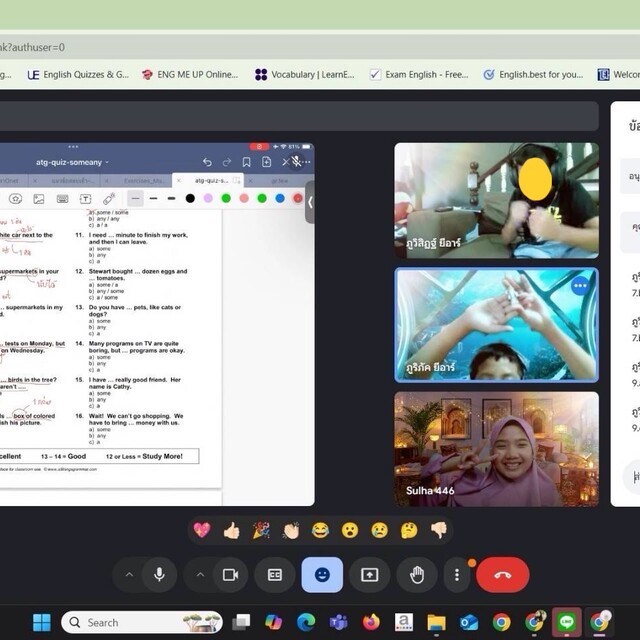
Task: Expand the camera video settings arrow
Action: [x=199, y=575]
